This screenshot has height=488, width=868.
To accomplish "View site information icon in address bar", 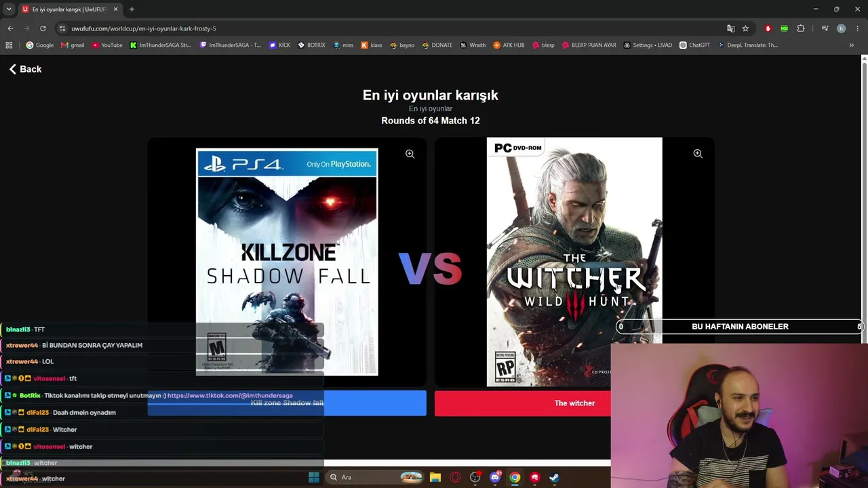I will [x=62, y=28].
